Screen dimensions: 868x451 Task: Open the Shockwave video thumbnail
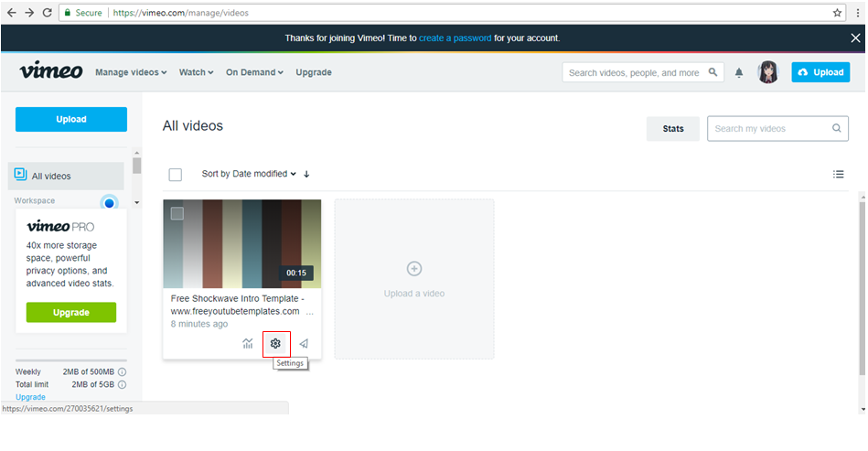(x=241, y=244)
